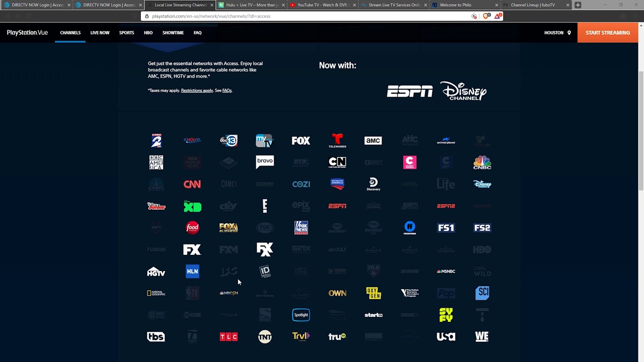The height and width of the screenshot is (362, 644).
Task: Click the Fox News channel logo
Action: point(301,228)
